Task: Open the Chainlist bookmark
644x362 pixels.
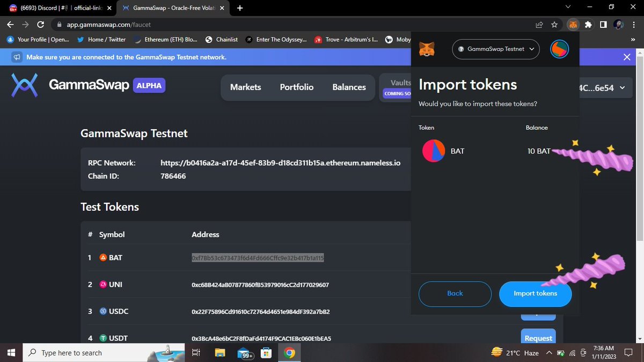Action: coord(222,39)
